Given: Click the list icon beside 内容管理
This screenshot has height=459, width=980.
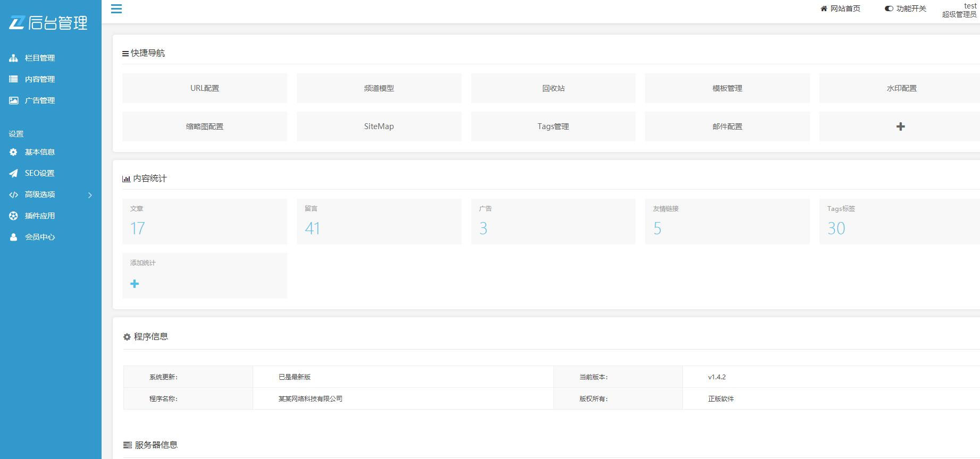Looking at the screenshot, I should [14, 79].
